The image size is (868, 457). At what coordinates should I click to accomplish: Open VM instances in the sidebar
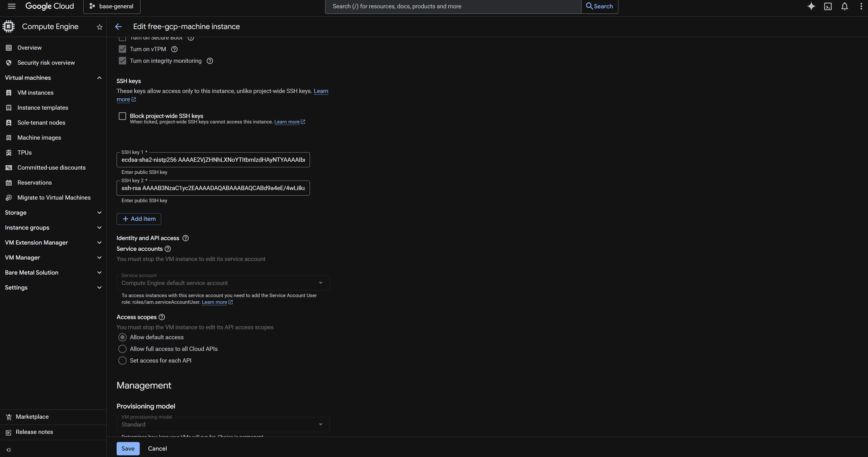35,93
